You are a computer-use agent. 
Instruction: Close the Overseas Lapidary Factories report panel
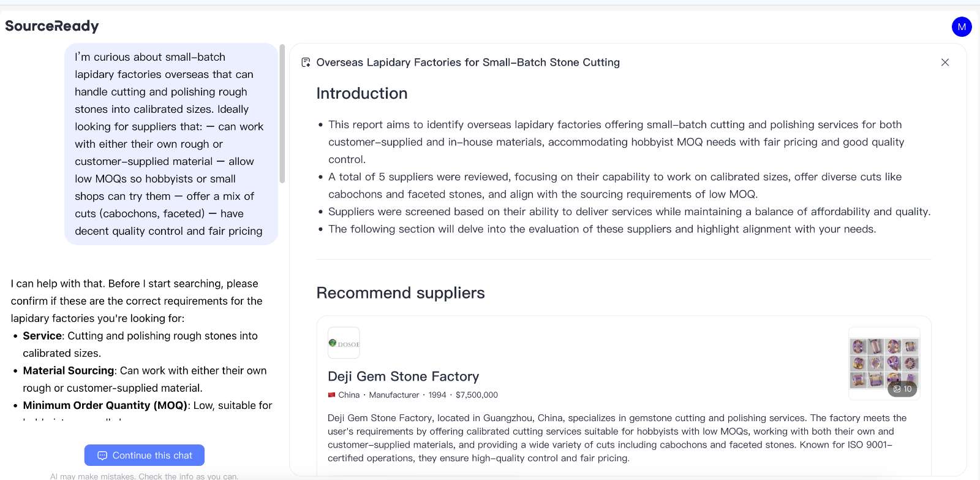(x=945, y=63)
